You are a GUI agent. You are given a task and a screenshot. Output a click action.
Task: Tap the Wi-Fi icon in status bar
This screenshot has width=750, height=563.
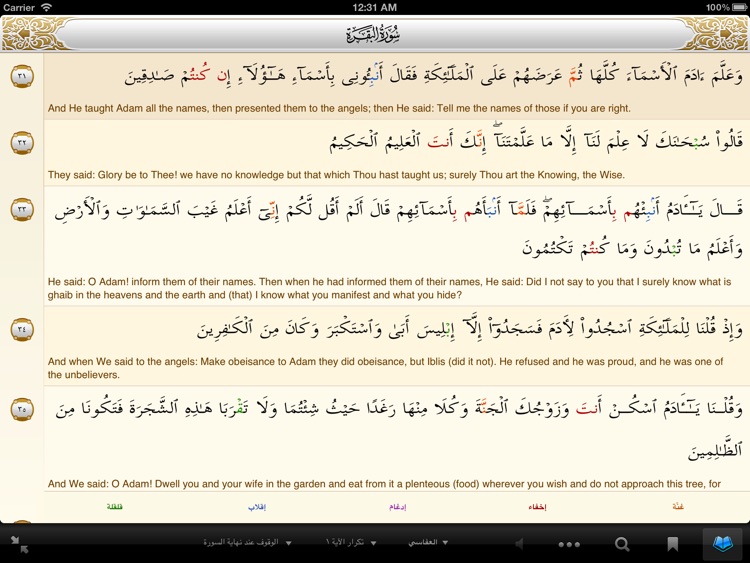(x=46, y=7)
